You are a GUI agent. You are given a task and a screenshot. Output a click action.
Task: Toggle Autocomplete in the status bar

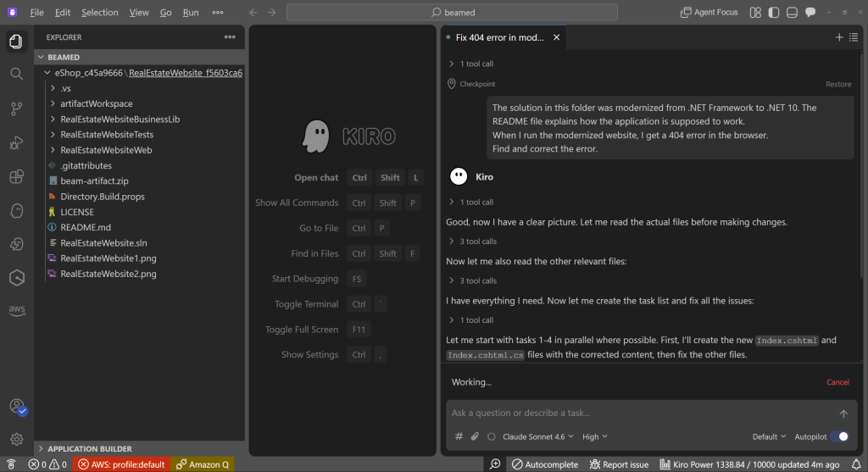point(545,464)
